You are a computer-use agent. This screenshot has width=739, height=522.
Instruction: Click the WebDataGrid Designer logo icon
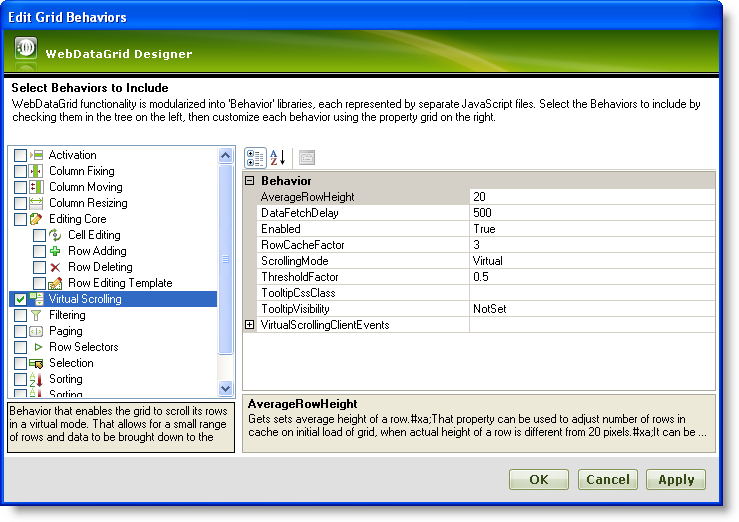pyautogui.click(x=27, y=49)
